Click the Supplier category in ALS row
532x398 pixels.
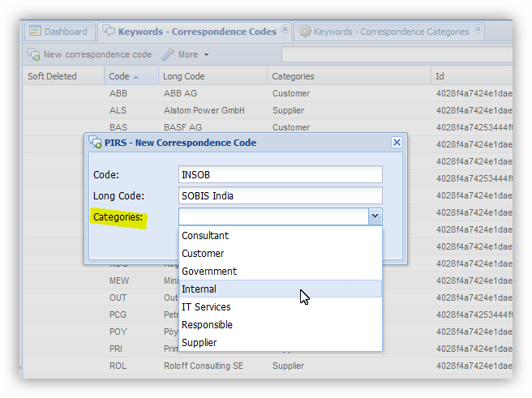(289, 110)
